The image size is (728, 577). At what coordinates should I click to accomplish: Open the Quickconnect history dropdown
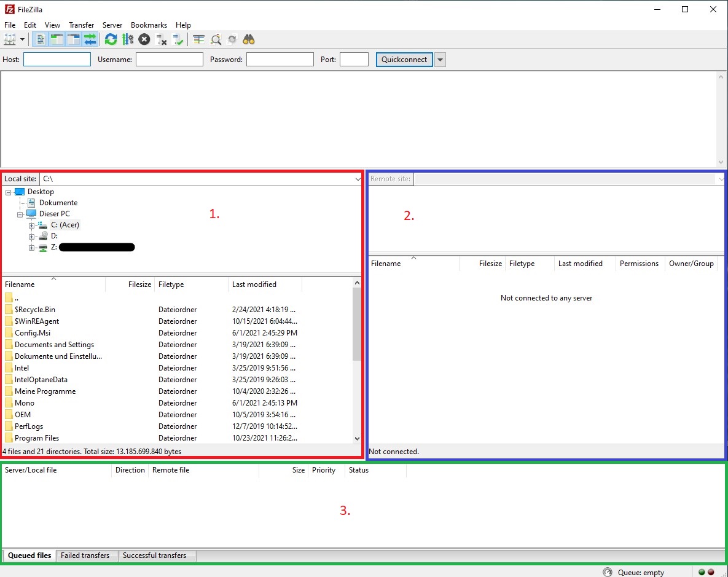[440, 60]
